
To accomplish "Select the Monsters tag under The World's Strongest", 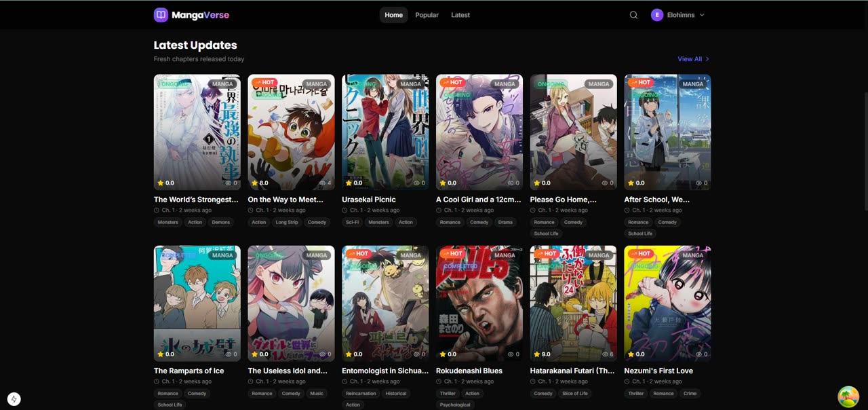I will (168, 222).
